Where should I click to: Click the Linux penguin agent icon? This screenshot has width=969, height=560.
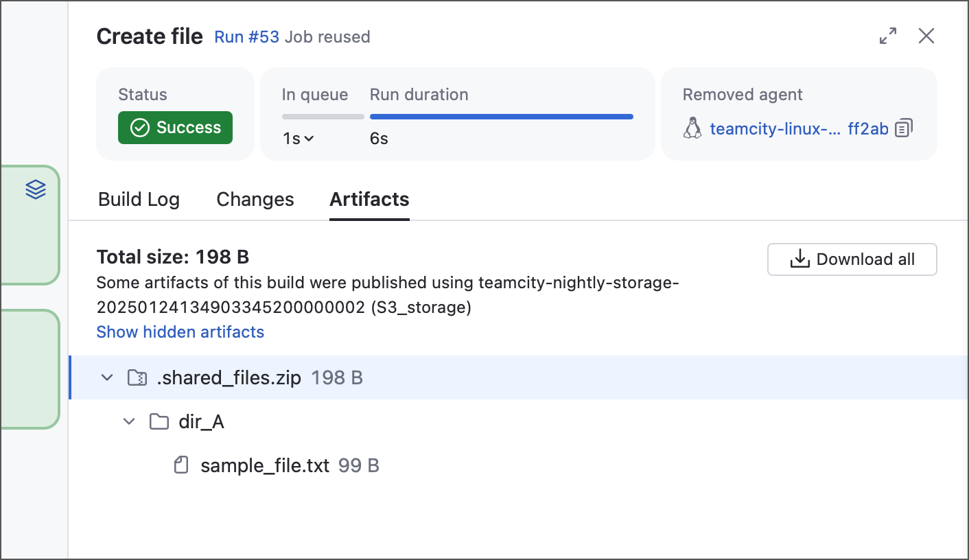click(x=693, y=128)
